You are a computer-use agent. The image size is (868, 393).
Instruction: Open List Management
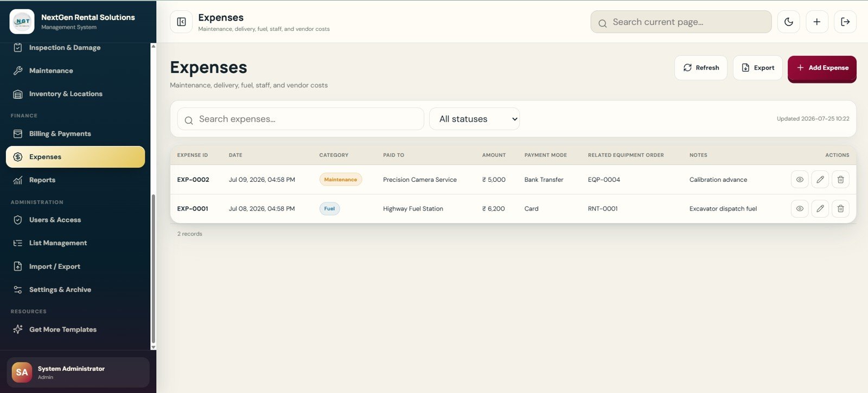click(75, 243)
